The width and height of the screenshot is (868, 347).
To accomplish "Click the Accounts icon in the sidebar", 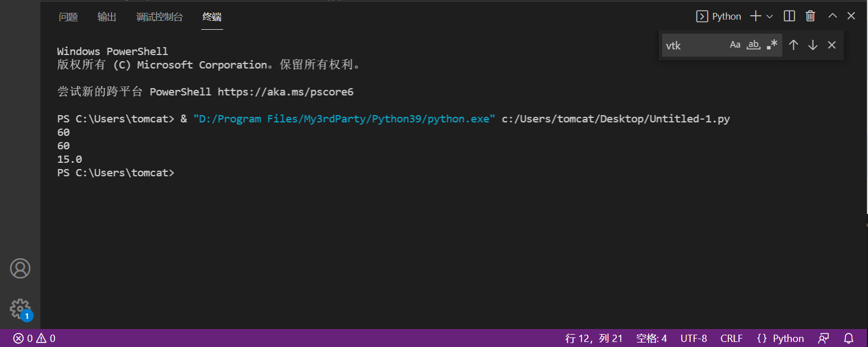I will pyautogui.click(x=20, y=268).
